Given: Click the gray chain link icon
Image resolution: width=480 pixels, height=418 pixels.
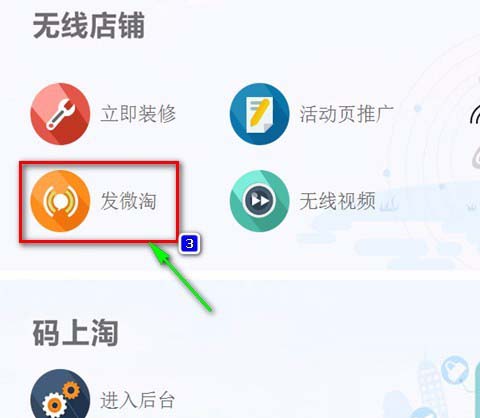Looking at the screenshot, I should [x=476, y=157].
